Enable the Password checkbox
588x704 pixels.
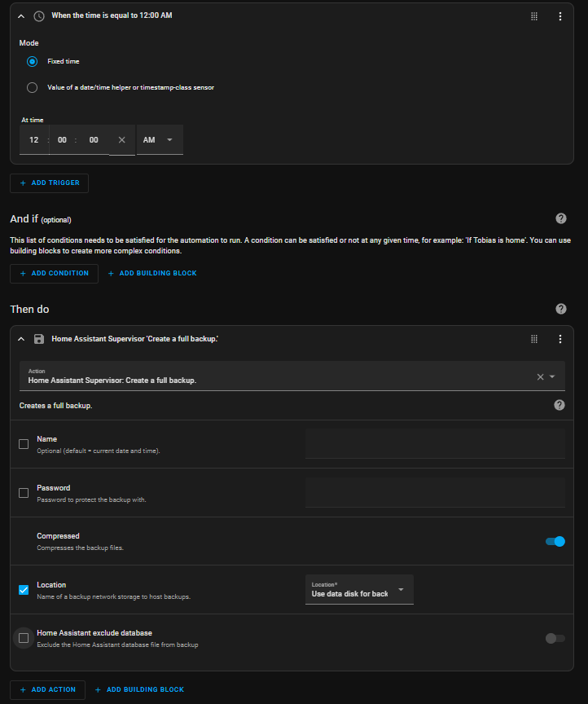[24, 494]
